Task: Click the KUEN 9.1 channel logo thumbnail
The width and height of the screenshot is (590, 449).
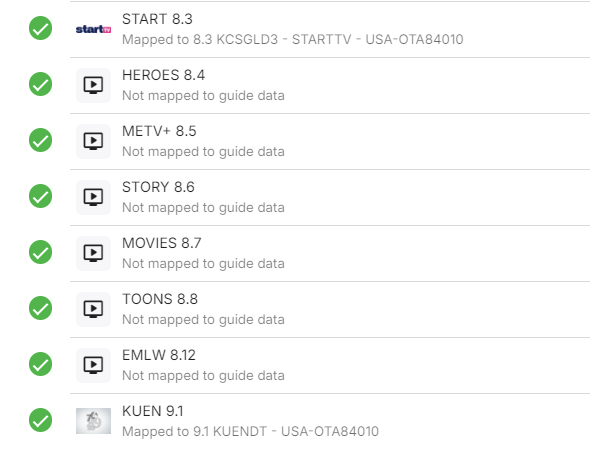Action: click(93, 421)
